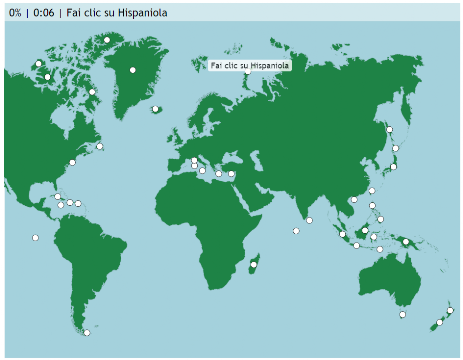Select the Taiwan island dot
This screenshot has width=463, height=360.
point(372,191)
